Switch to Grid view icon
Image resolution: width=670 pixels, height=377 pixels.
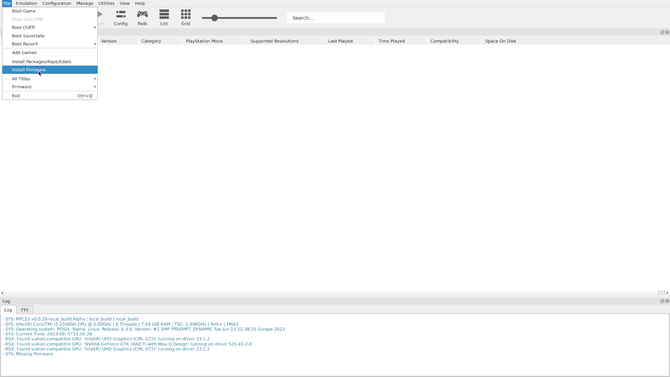tap(185, 18)
